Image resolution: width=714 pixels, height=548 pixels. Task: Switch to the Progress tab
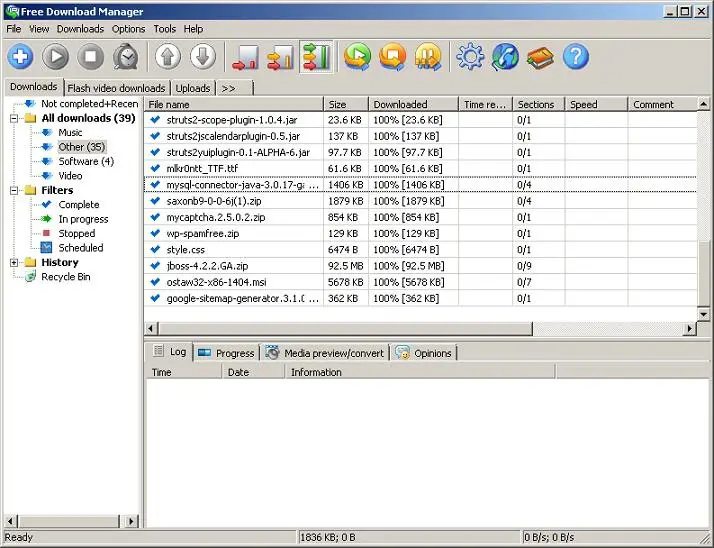point(226,353)
